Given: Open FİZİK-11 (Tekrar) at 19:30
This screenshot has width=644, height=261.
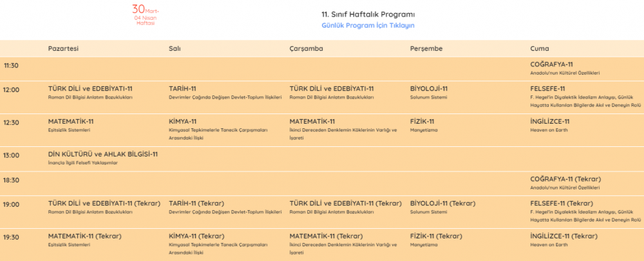Looking at the screenshot, I should [x=436, y=236].
